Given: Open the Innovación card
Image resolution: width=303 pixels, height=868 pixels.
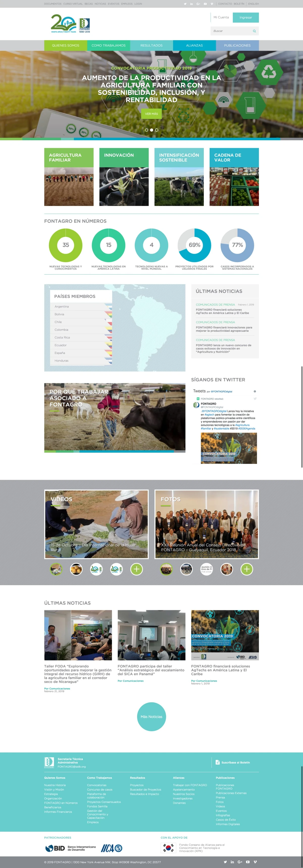Looking at the screenshot, I should (124, 177).
